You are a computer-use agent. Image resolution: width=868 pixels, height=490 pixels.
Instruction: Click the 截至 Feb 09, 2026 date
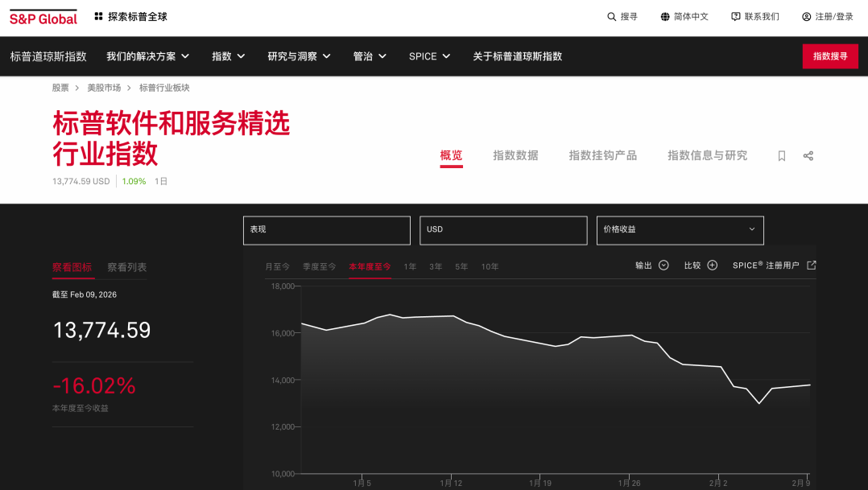(85, 294)
